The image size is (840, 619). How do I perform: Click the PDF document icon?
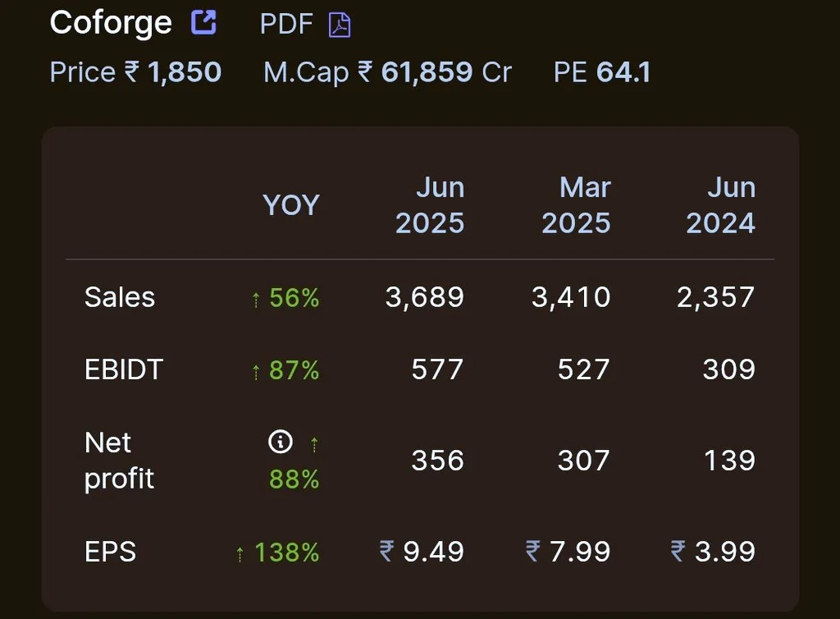click(340, 24)
